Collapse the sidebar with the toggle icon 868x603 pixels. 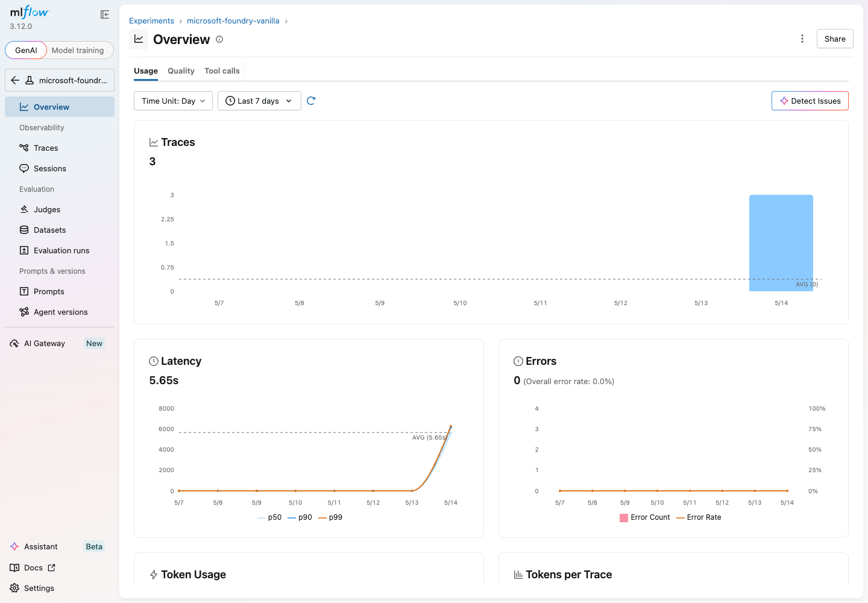click(x=105, y=14)
